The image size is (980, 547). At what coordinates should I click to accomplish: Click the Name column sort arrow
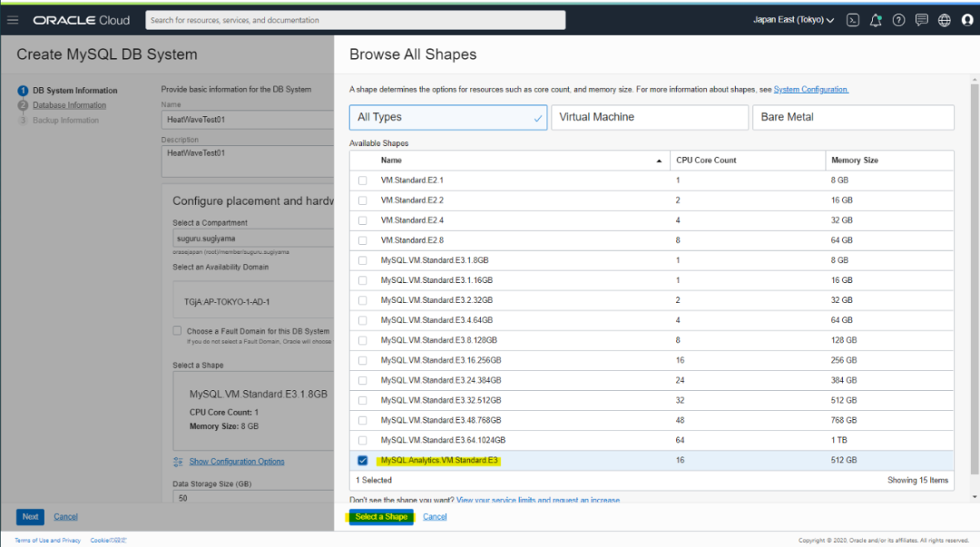(x=659, y=161)
